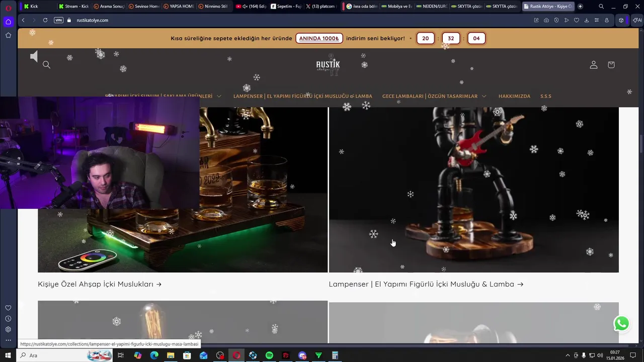Open Calculator from taskbar

click(335, 355)
